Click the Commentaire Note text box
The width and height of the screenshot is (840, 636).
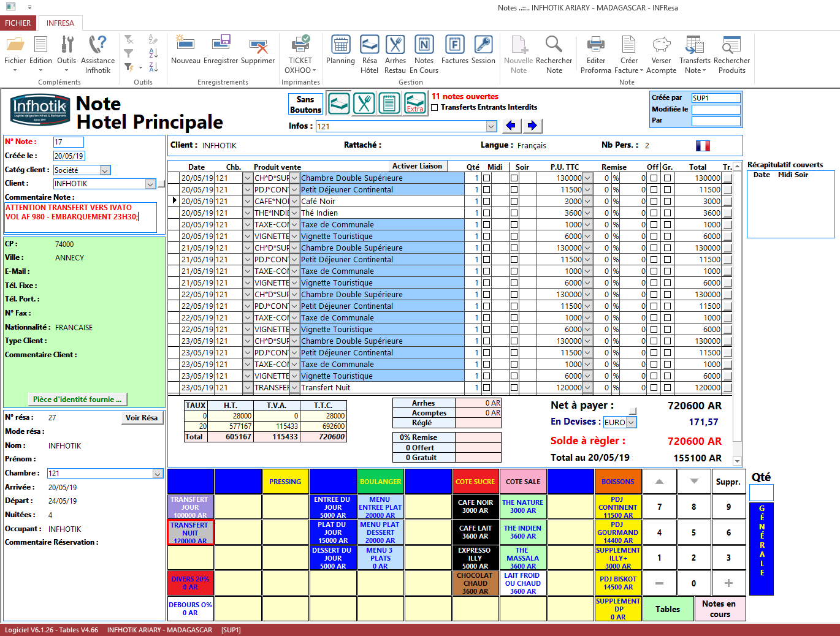click(80, 218)
